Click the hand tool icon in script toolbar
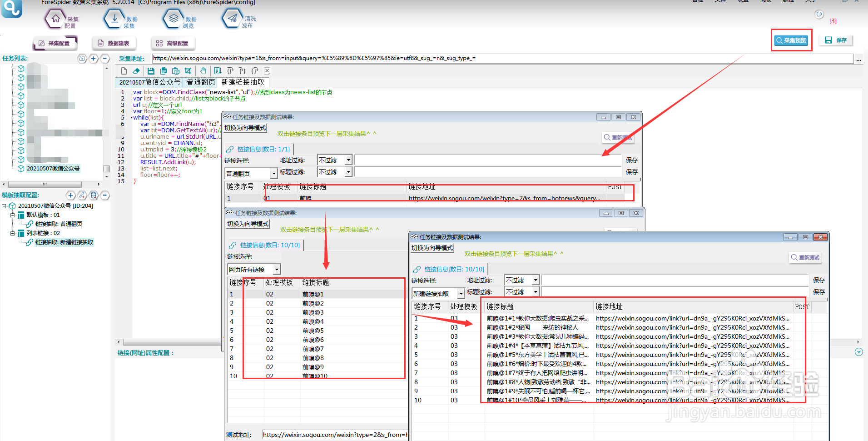Viewport: 868px width, 441px height. coord(203,71)
